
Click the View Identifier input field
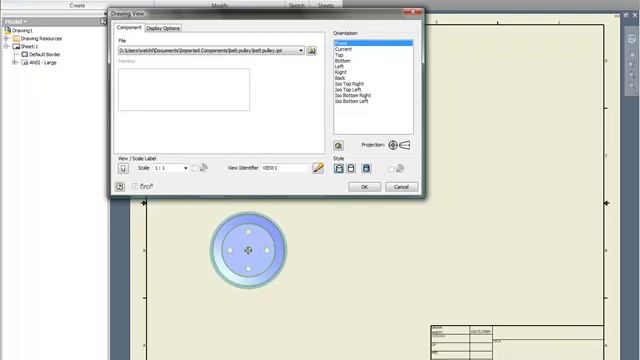pos(285,168)
